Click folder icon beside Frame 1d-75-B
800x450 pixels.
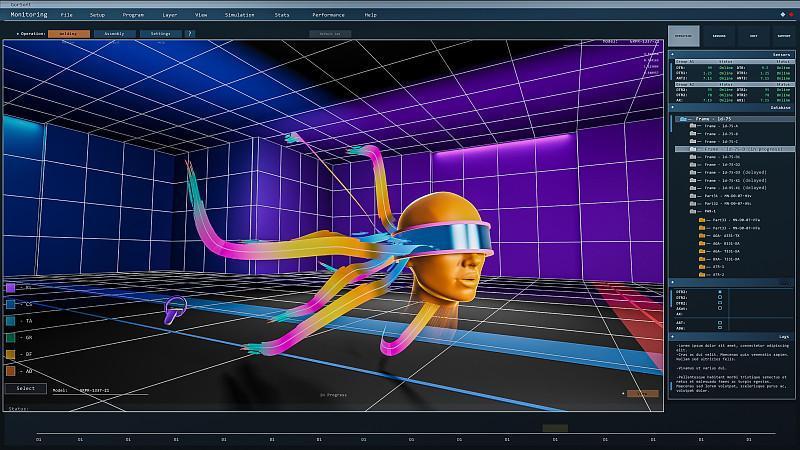pyautogui.click(x=693, y=134)
